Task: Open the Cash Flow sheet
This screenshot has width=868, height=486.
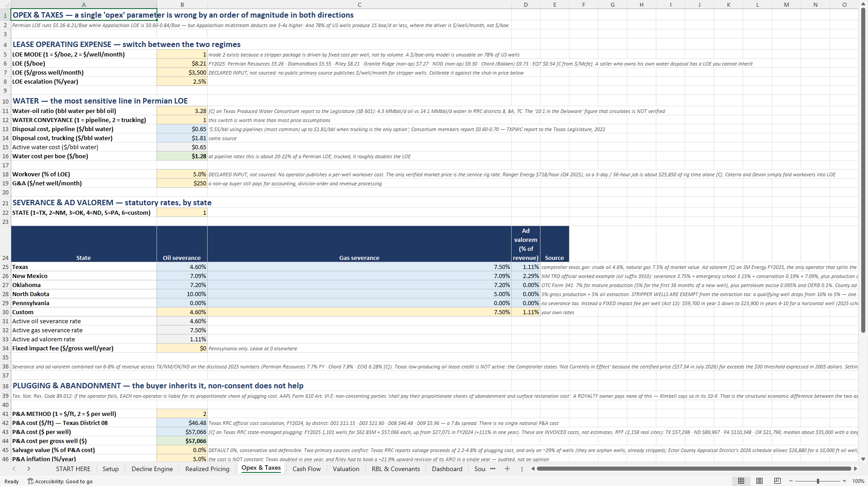Action: 306,469
